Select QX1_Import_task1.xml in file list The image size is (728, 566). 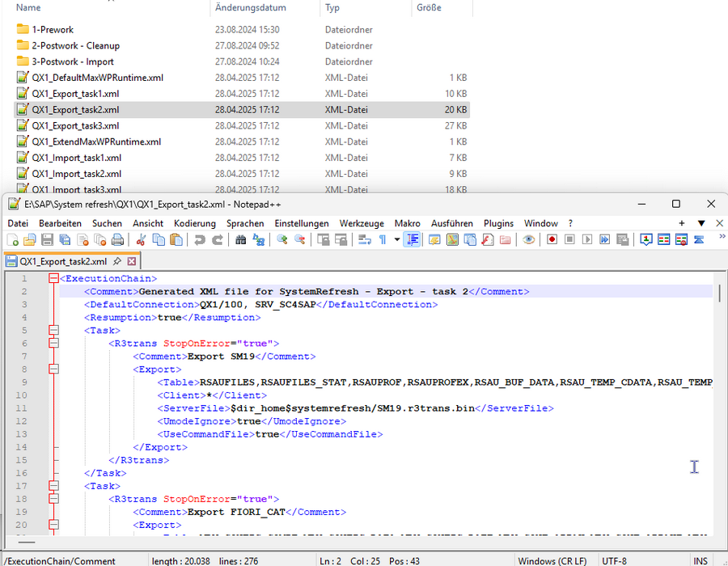click(x=77, y=158)
